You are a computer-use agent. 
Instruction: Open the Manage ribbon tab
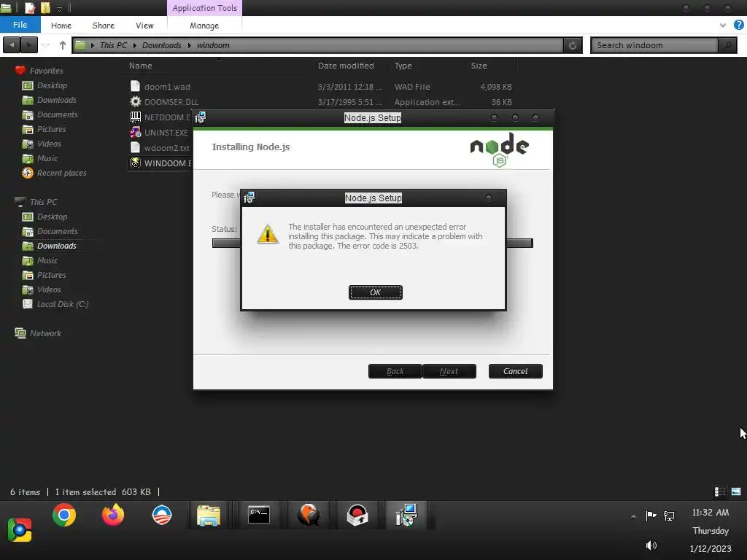point(204,26)
